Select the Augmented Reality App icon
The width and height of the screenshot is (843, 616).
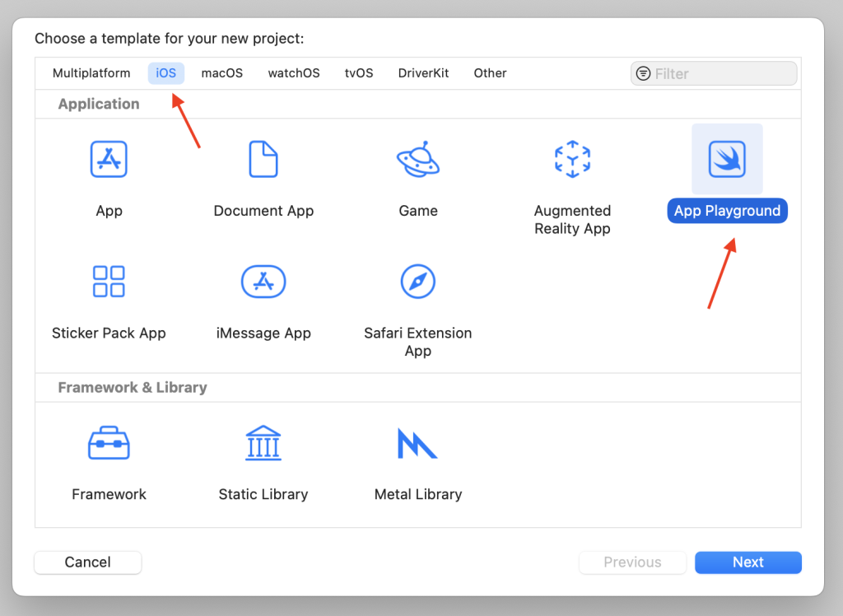572,159
